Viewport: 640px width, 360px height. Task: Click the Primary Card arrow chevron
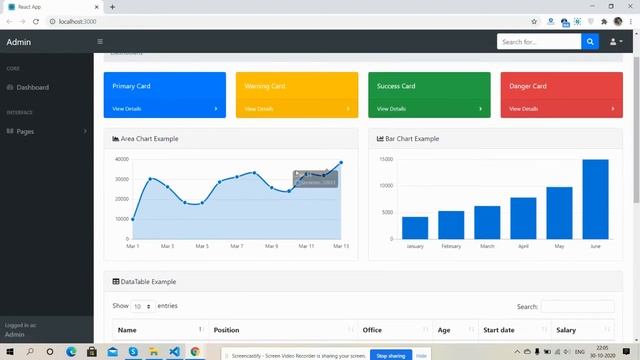[216, 109]
